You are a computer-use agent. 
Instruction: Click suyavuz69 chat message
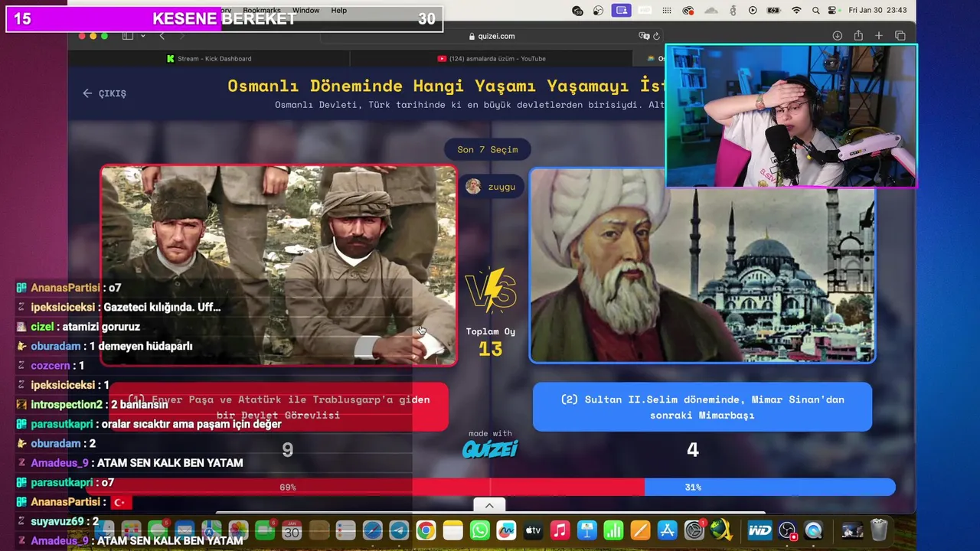point(58,521)
